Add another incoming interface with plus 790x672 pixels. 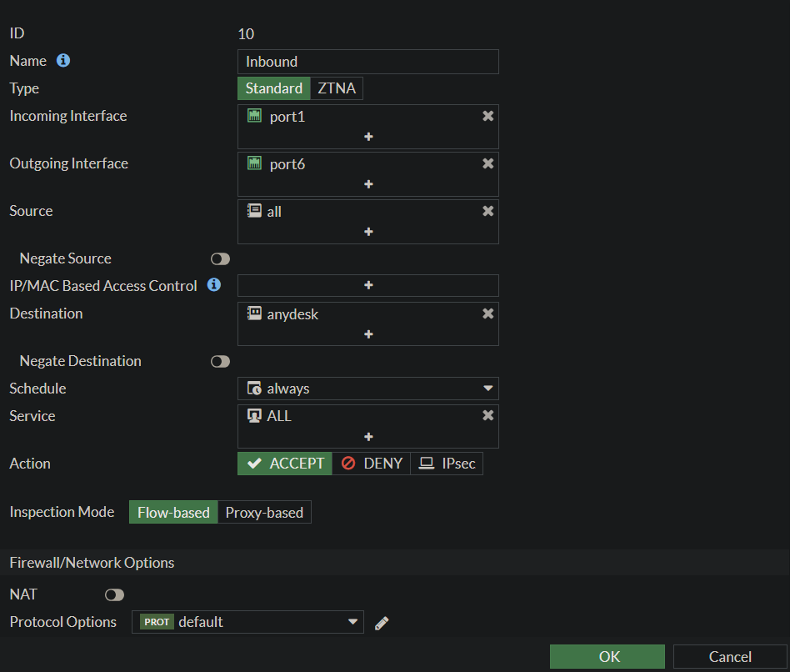[367, 137]
